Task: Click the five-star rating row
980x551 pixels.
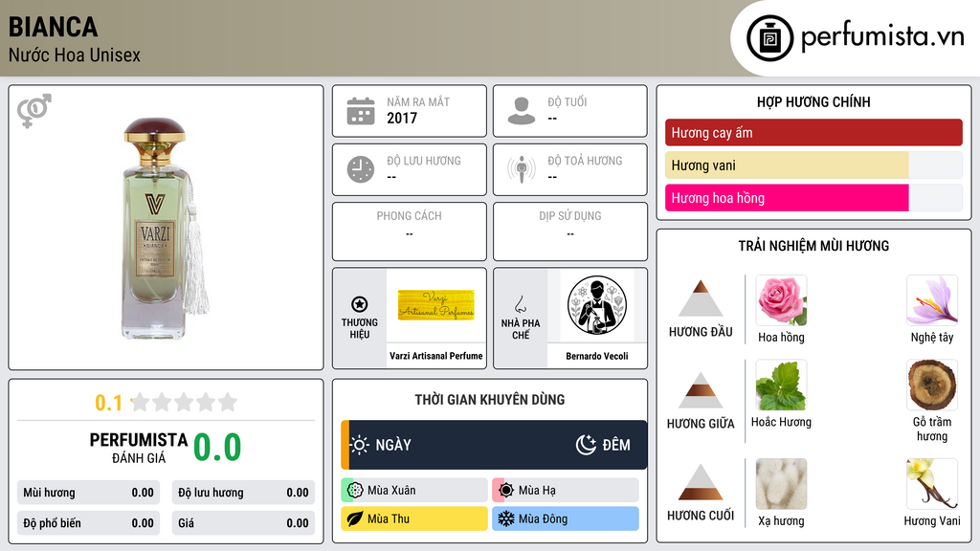Action: click(184, 402)
